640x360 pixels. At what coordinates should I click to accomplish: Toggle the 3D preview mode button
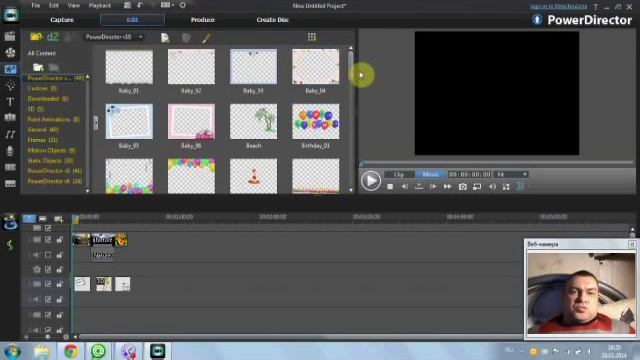(x=520, y=187)
